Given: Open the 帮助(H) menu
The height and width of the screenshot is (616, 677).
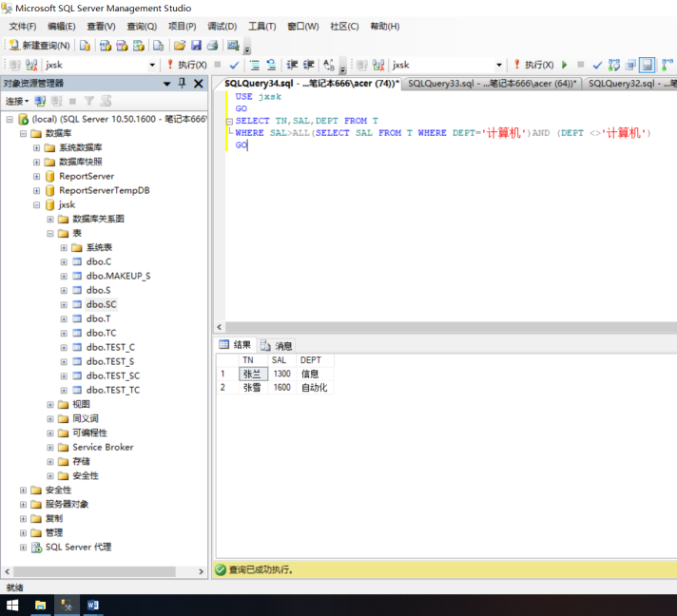Looking at the screenshot, I should click(x=385, y=27).
